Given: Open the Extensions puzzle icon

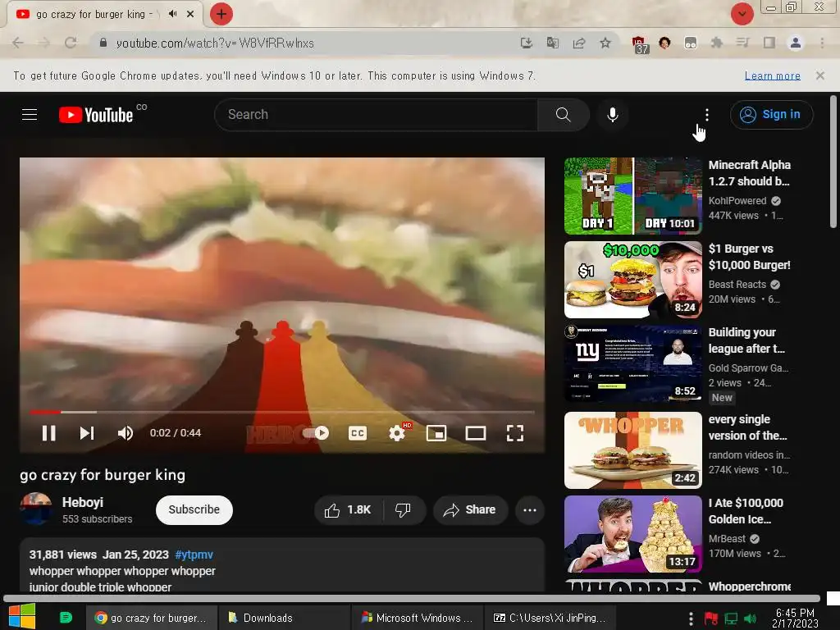Looking at the screenshot, I should point(716,43).
